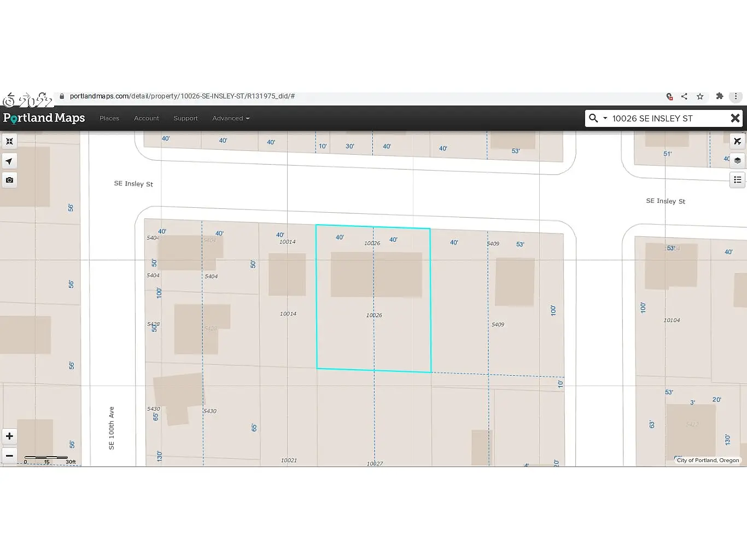Toggle the aerial imagery airplane icon
The image size is (747, 560).
pos(737,142)
